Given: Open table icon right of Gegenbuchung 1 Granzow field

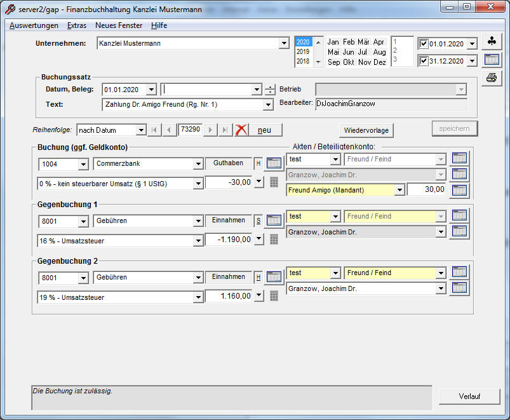Looking at the screenshot, I should pyautogui.click(x=459, y=231).
